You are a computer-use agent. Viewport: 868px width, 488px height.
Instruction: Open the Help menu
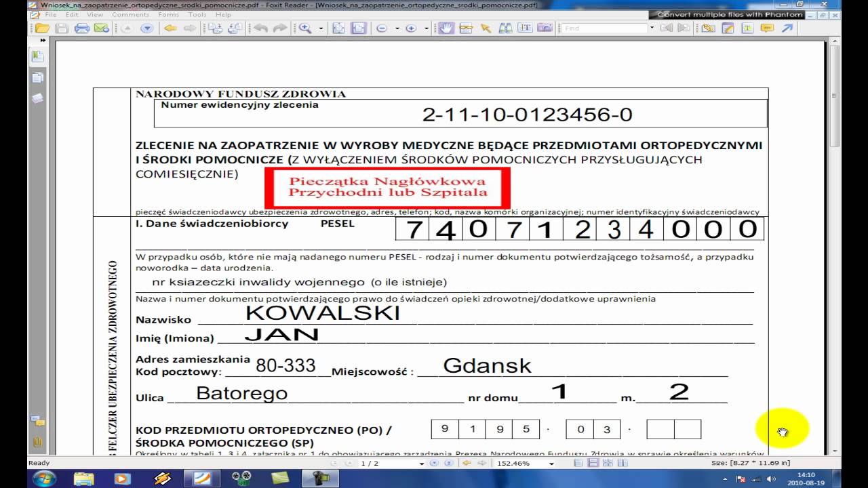[x=223, y=14]
